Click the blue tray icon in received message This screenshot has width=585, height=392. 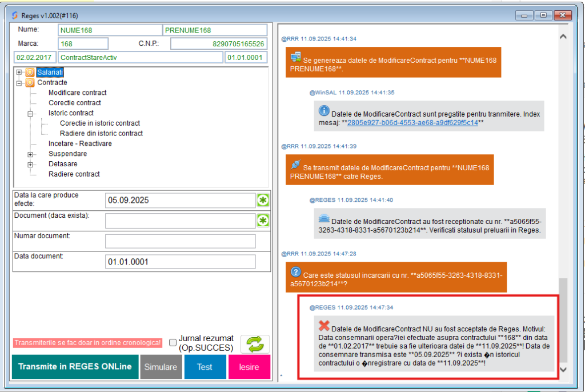pos(324,218)
